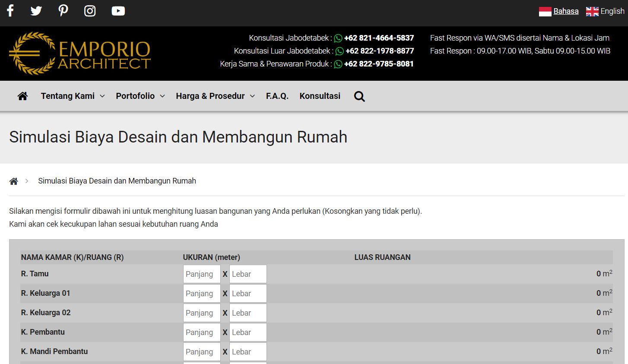The width and height of the screenshot is (628, 364).
Task: Click the UKURAN (meter) column header
Action: tap(212, 257)
